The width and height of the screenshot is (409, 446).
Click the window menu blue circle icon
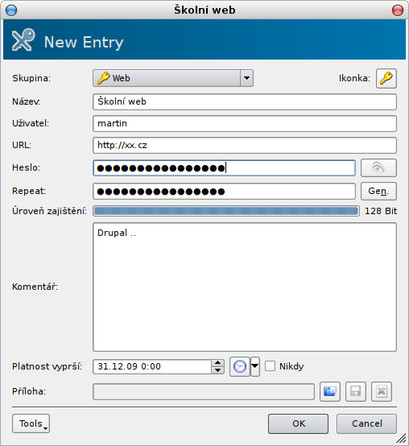point(11,10)
